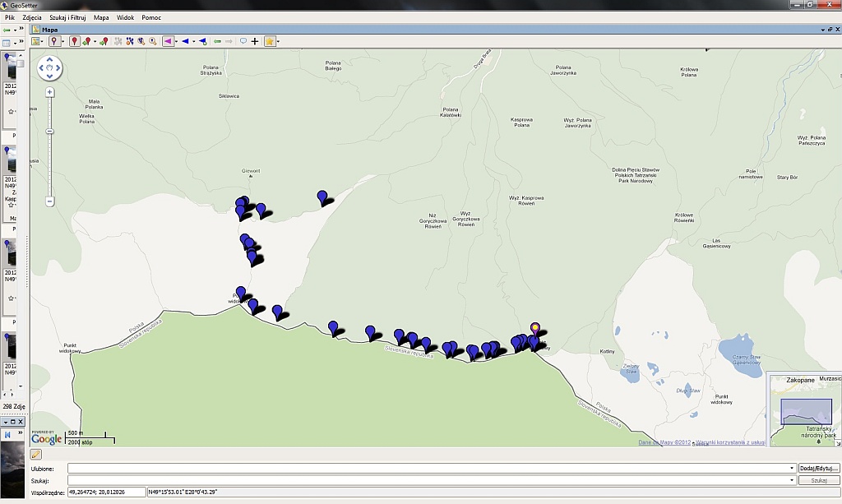Click the map zoom slider handle
The height and width of the screenshot is (504, 842).
click(50, 132)
